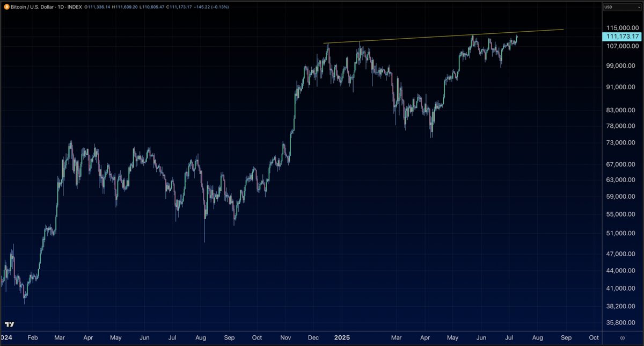Click the Feb label on time axis
Image resolution: width=644 pixels, height=346 pixels.
click(32, 338)
